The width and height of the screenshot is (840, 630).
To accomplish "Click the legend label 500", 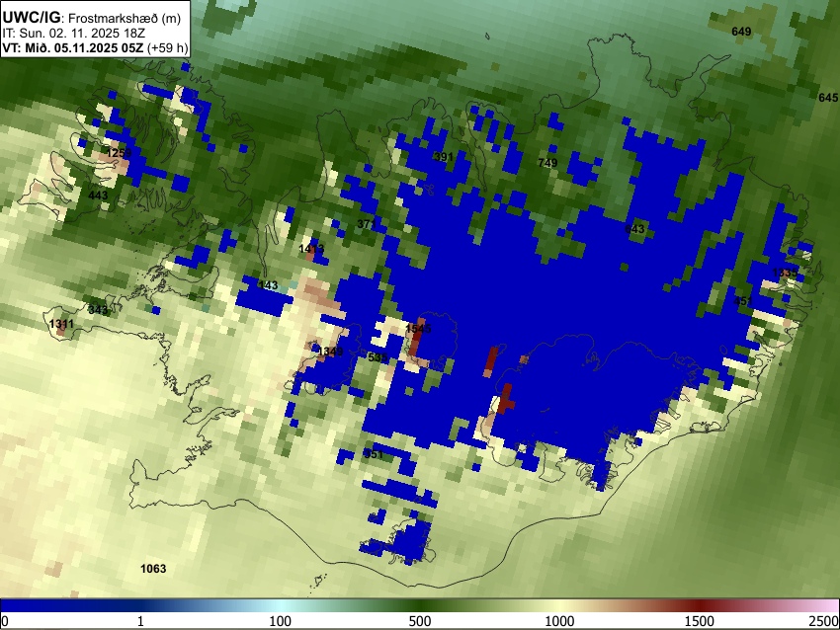I will pyautogui.click(x=419, y=621).
